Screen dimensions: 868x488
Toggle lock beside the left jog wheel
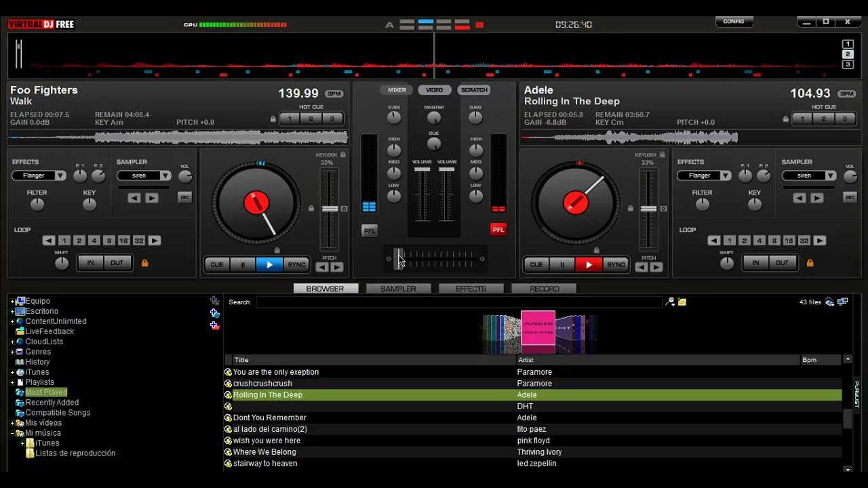(311, 208)
